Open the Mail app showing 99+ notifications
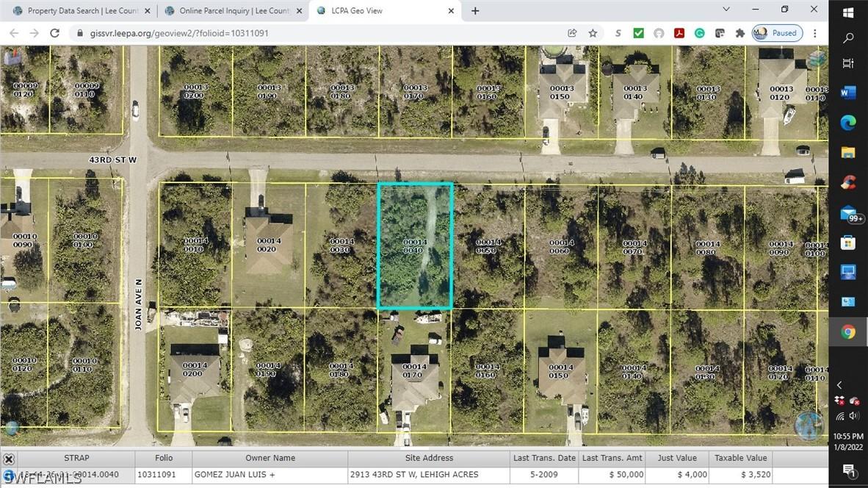This screenshot has height=488, width=868. click(847, 213)
